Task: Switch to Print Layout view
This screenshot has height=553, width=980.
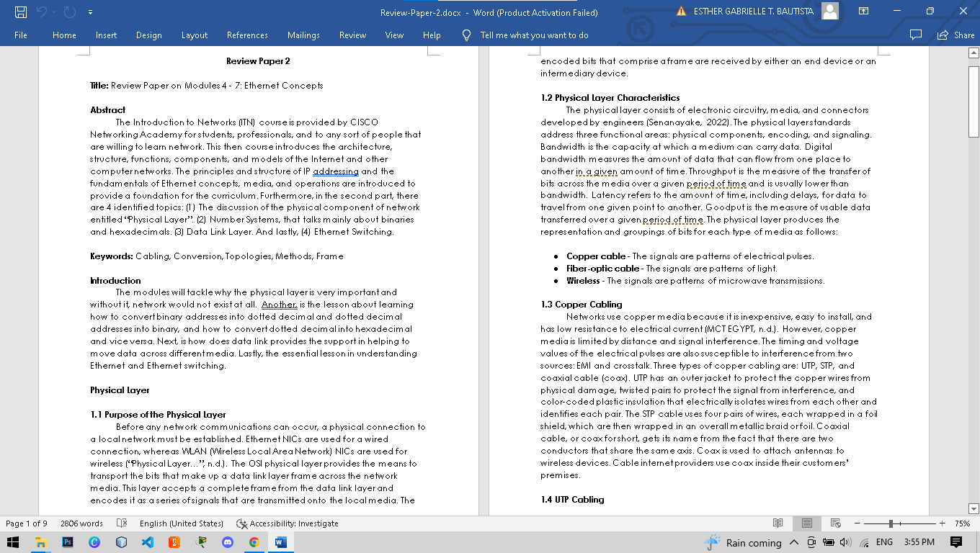Action: coord(807,523)
